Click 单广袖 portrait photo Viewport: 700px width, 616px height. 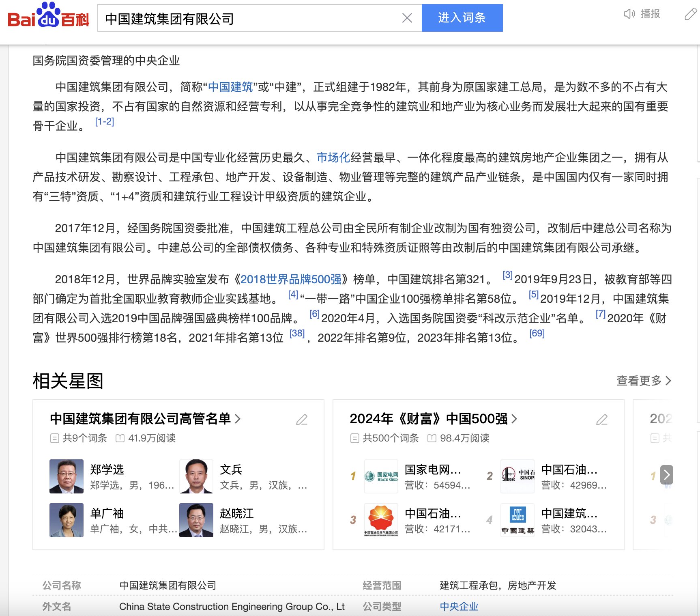coord(67,520)
